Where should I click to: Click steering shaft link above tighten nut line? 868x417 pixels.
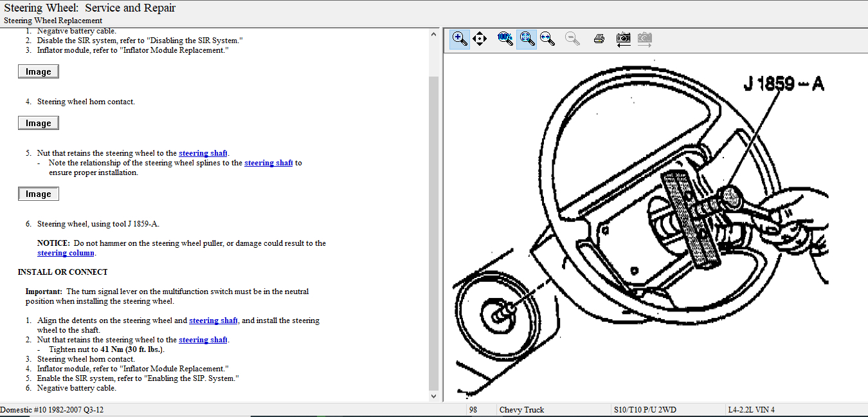[x=203, y=340]
